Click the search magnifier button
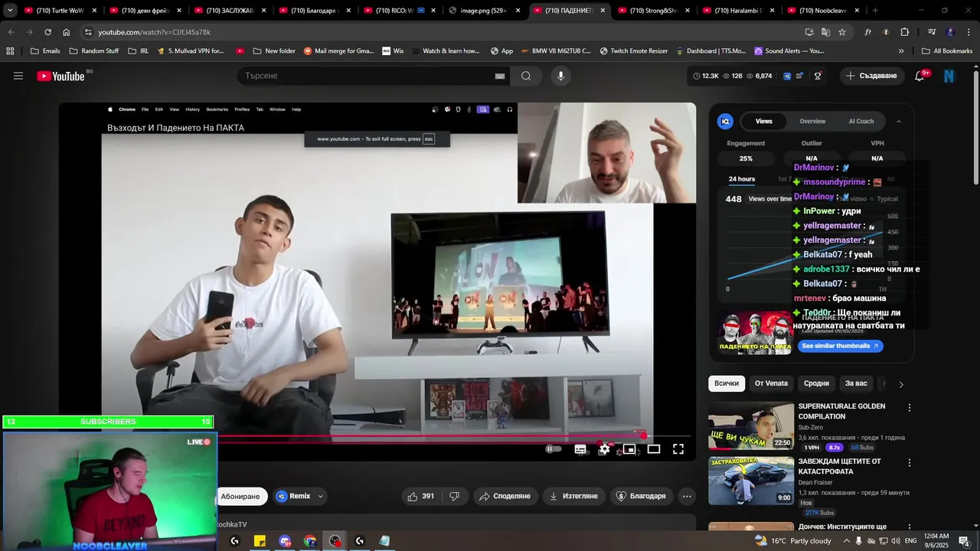 pyautogui.click(x=526, y=76)
